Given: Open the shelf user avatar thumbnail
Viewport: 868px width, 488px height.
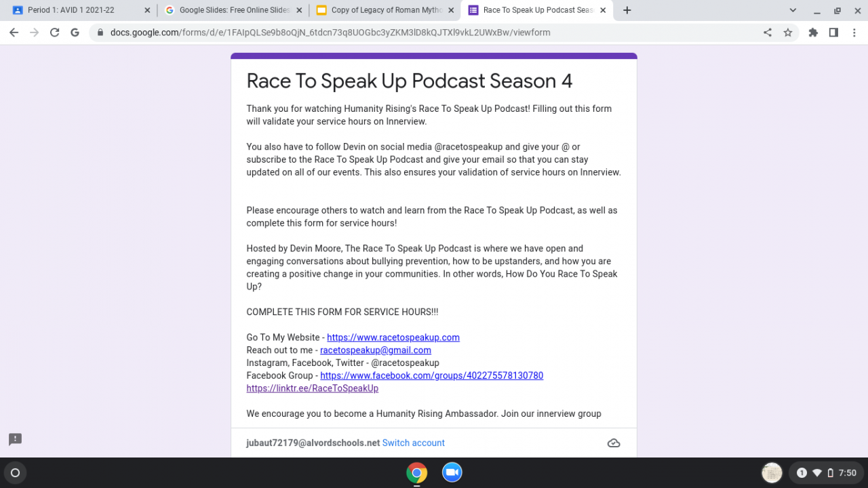Looking at the screenshot, I should pyautogui.click(x=772, y=472).
